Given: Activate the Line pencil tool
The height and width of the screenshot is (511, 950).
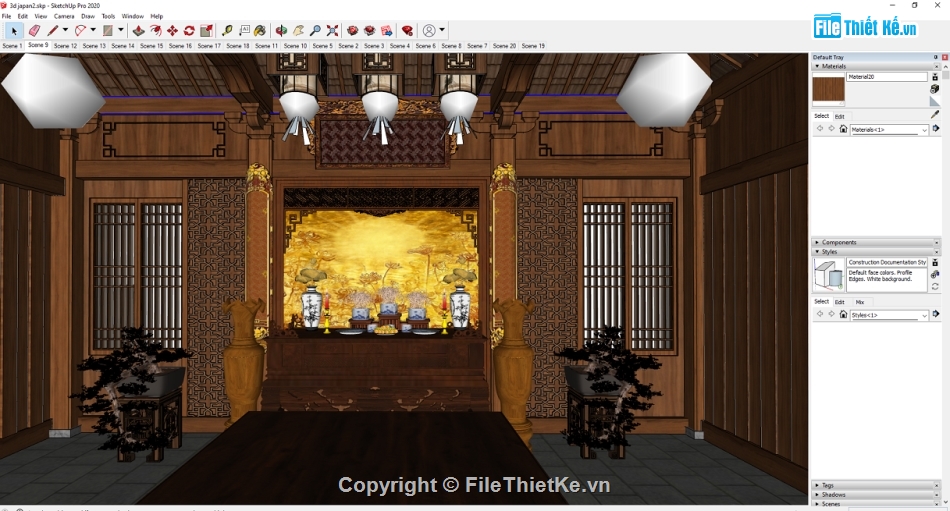Looking at the screenshot, I should point(53,30).
